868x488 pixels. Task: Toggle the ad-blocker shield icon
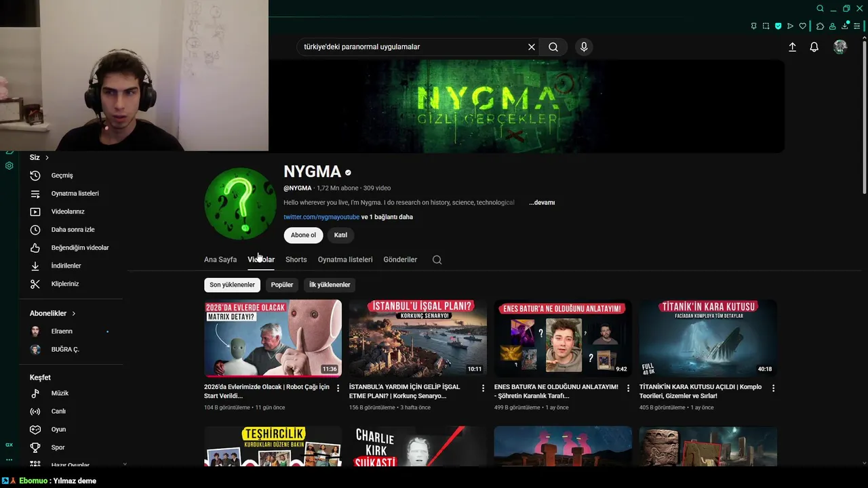pyautogui.click(x=778, y=26)
